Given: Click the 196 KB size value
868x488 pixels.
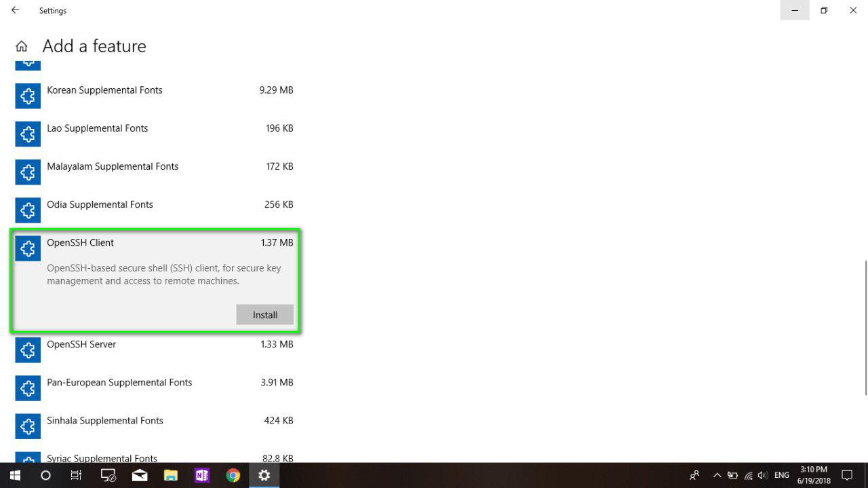Looking at the screenshot, I should click(279, 128).
